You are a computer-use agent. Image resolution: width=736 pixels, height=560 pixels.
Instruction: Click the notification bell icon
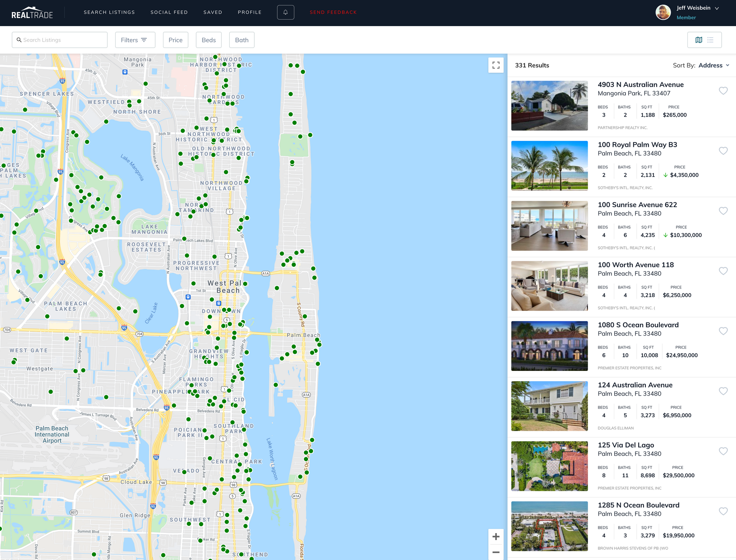[285, 12]
